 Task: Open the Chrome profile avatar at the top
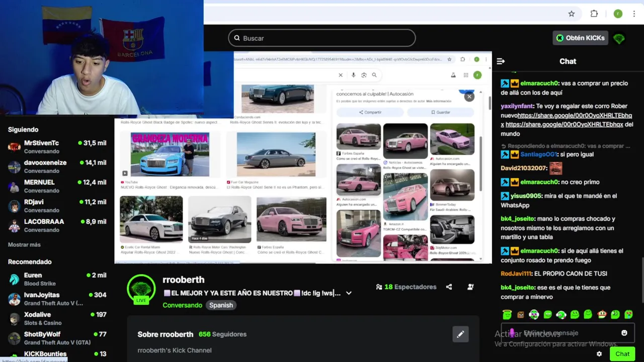coord(618,14)
